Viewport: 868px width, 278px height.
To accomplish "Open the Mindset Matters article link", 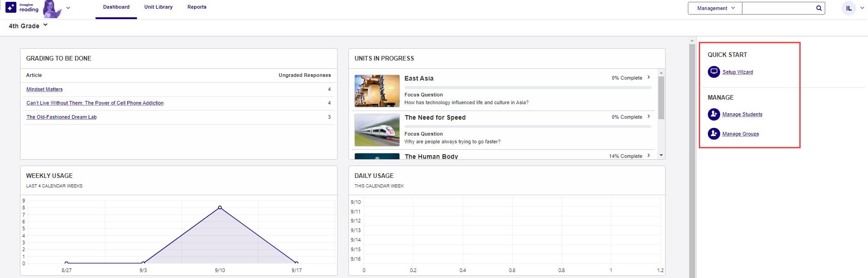I will click(x=45, y=90).
